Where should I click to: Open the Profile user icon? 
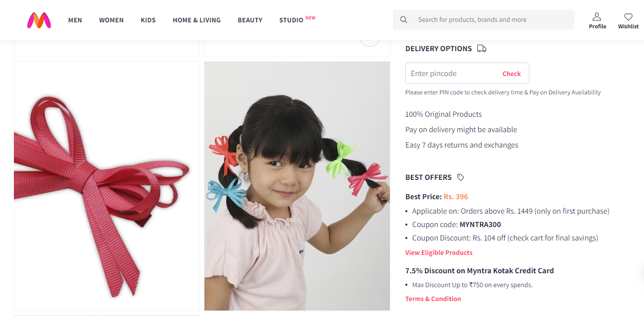click(x=597, y=16)
